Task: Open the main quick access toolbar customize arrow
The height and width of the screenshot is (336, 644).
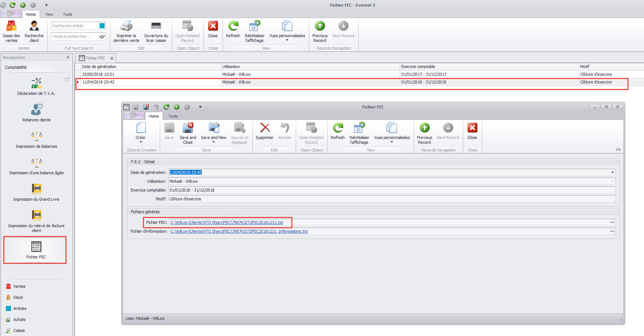Action: point(46,5)
